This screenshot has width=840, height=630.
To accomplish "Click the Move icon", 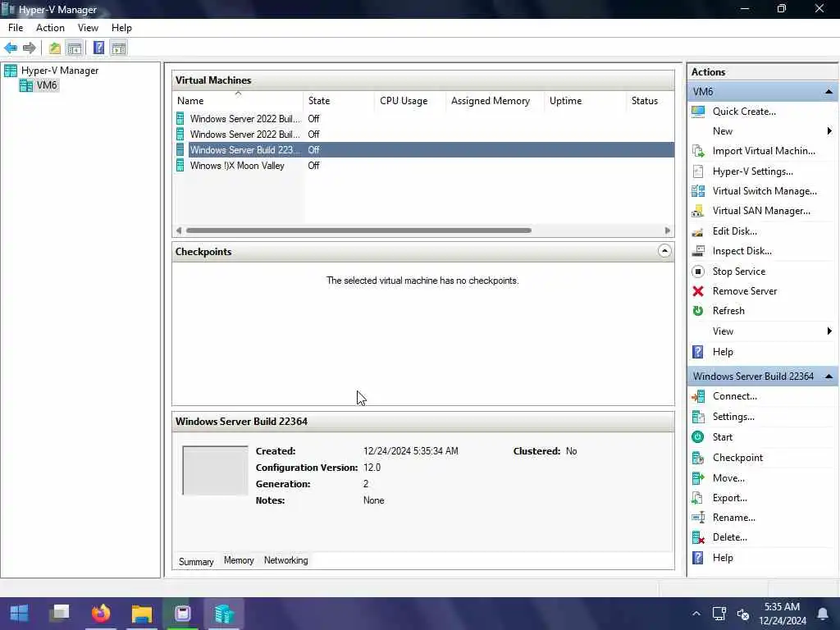I will pyautogui.click(x=698, y=478).
